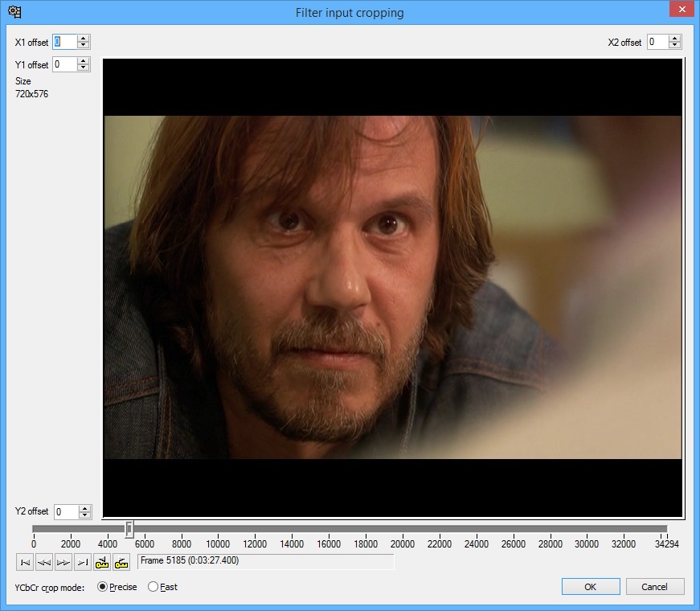
Task: Go to the previous key frame
Action: click(102, 561)
